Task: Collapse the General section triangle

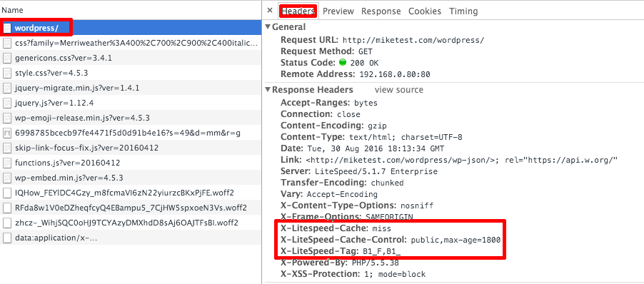Action: tap(268, 27)
